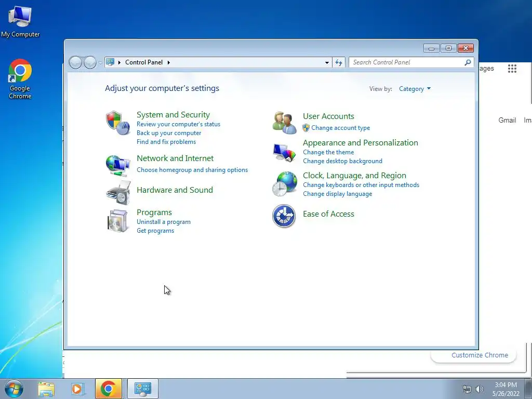Open My Computer desktop icon
This screenshot has width=532, height=399.
pyautogui.click(x=20, y=21)
